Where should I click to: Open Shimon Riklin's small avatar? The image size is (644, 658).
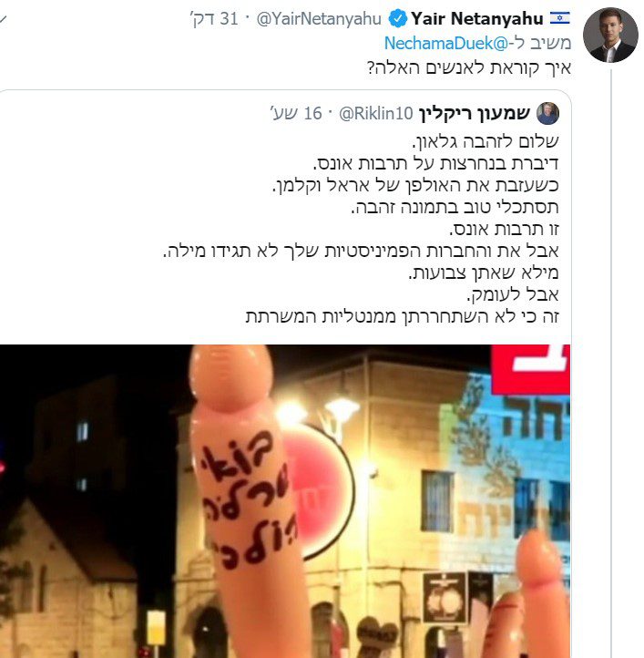coord(547,113)
